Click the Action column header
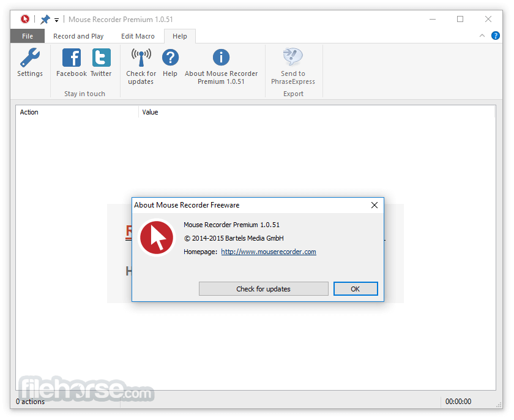 click(x=77, y=112)
